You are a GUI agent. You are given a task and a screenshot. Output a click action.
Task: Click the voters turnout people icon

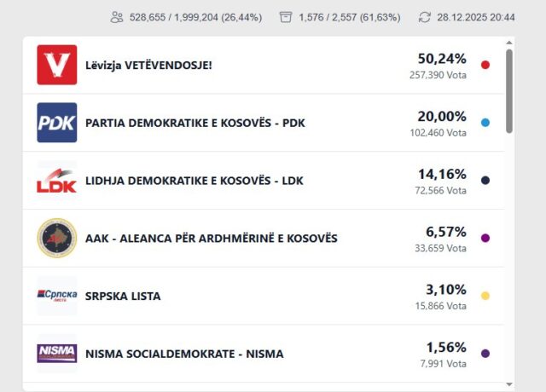tap(117, 17)
